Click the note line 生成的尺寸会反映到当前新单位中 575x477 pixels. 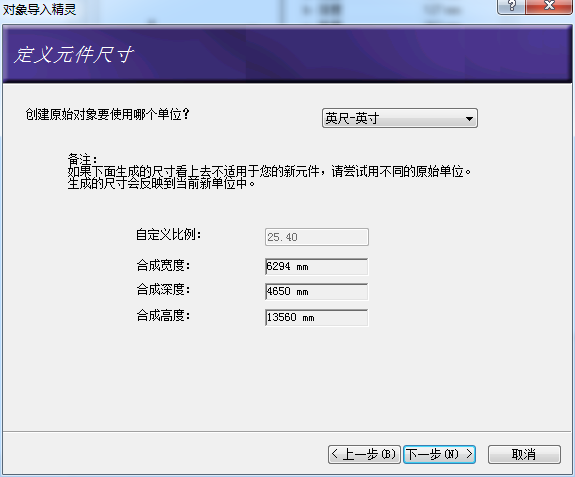[x=161, y=183]
